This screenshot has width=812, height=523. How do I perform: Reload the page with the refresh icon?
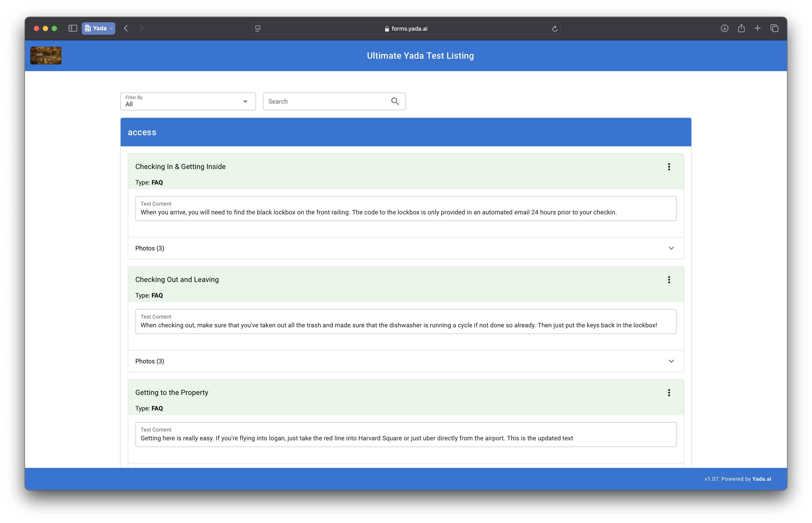[554, 28]
